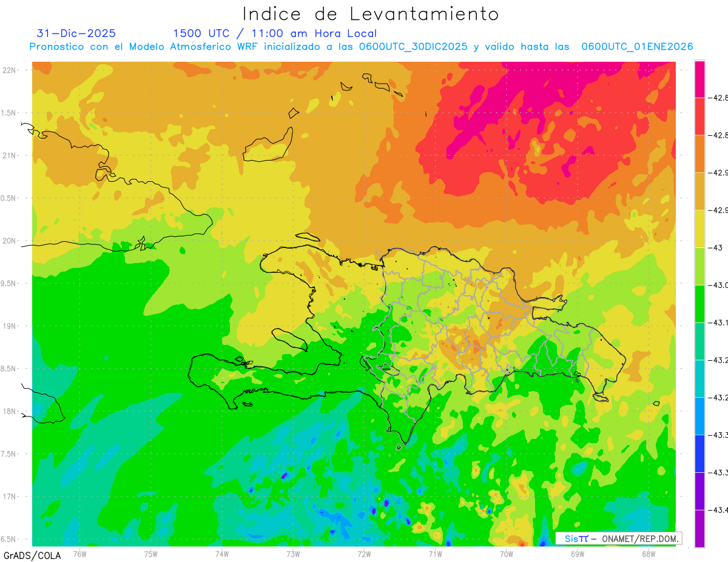
Task: Click the '1500 UTC / 11:00 am Hora Local' text
Action: pos(275,33)
